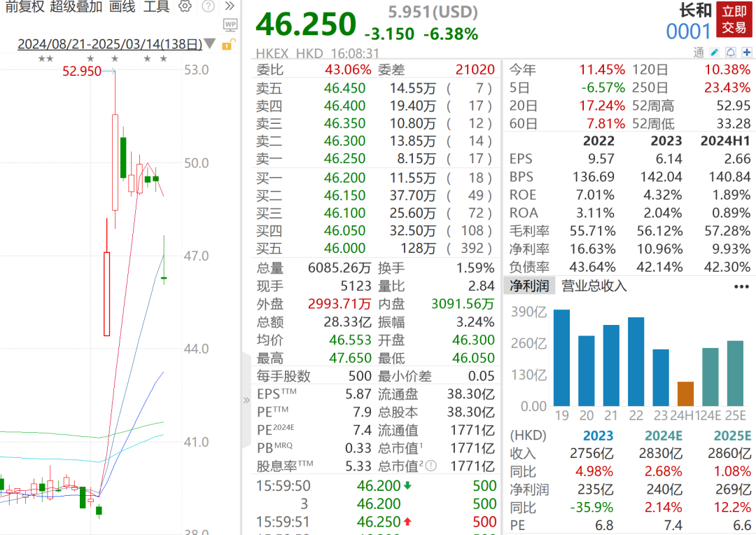Open the chart settings gear icon
This screenshot has width=756, height=535.
(x=185, y=7)
